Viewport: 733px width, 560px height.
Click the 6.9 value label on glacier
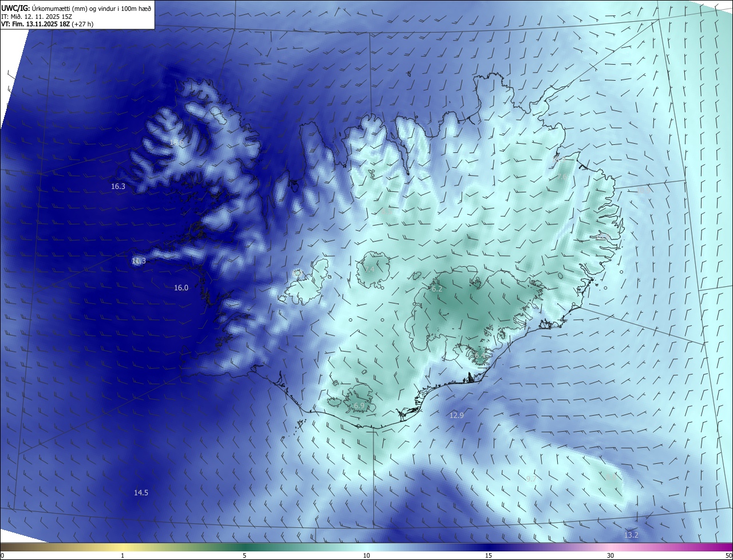pyautogui.click(x=359, y=406)
